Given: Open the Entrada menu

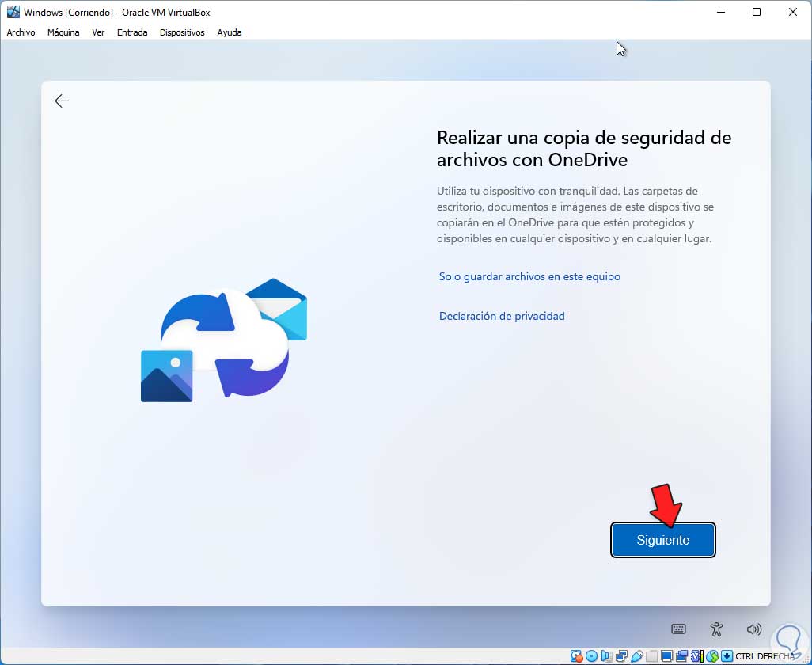Looking at the screenshot, I should click(132, 32).
